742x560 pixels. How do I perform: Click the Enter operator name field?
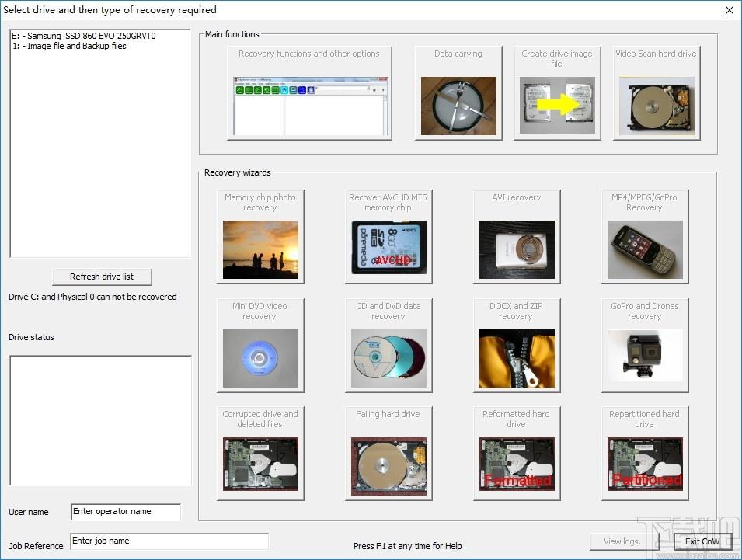(x=125, y=512)
